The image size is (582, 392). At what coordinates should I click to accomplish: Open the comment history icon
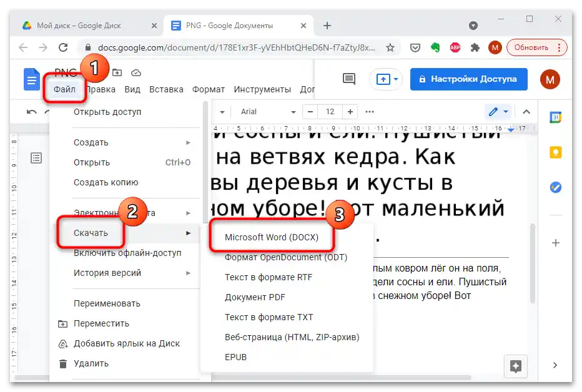349,79
